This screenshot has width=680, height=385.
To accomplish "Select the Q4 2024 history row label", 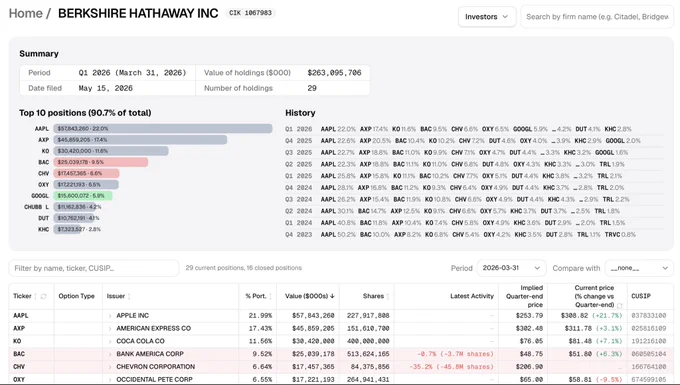I will click(298, 188).
